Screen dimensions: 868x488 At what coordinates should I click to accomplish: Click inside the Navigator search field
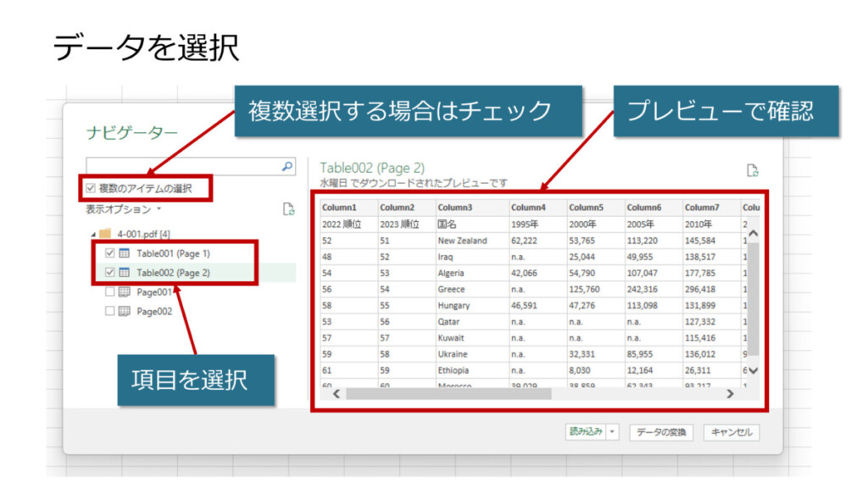tap(182, 168)
